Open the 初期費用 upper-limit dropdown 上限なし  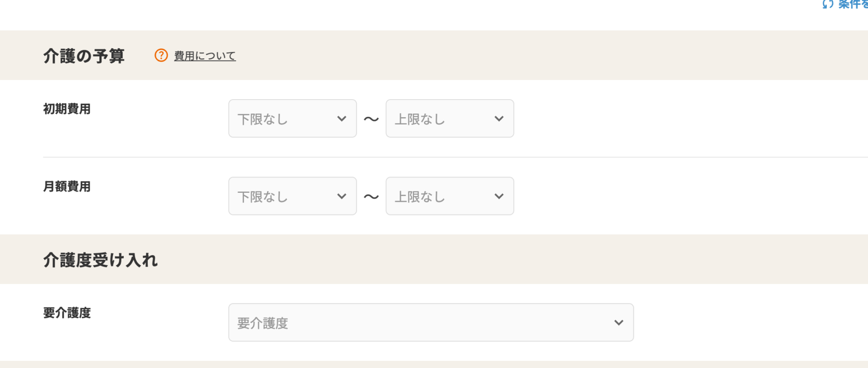click(449, 119)
